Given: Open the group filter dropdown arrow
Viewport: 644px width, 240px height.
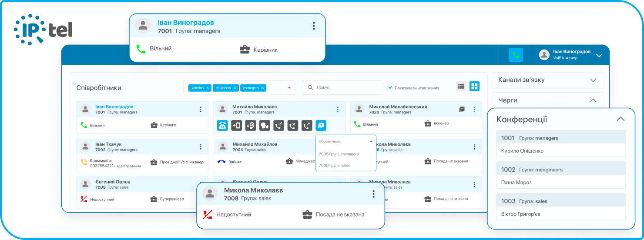Looking at the screenshot, I should point(289,88).
